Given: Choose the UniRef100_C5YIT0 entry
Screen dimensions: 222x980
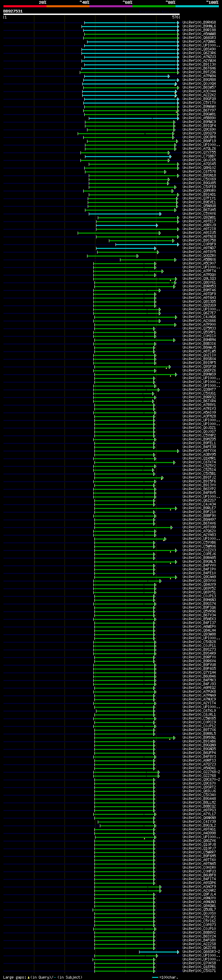Looking at the screenshot, I should (x=199, y=103).
